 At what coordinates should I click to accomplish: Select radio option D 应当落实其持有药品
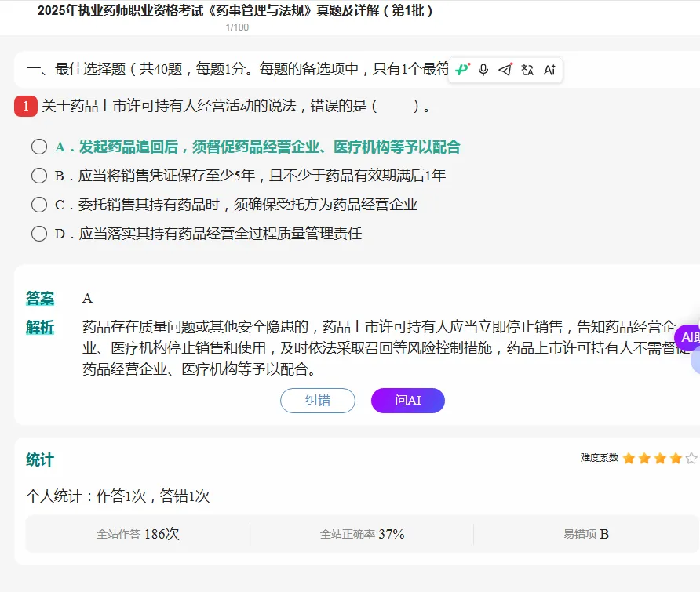(39, 234)
